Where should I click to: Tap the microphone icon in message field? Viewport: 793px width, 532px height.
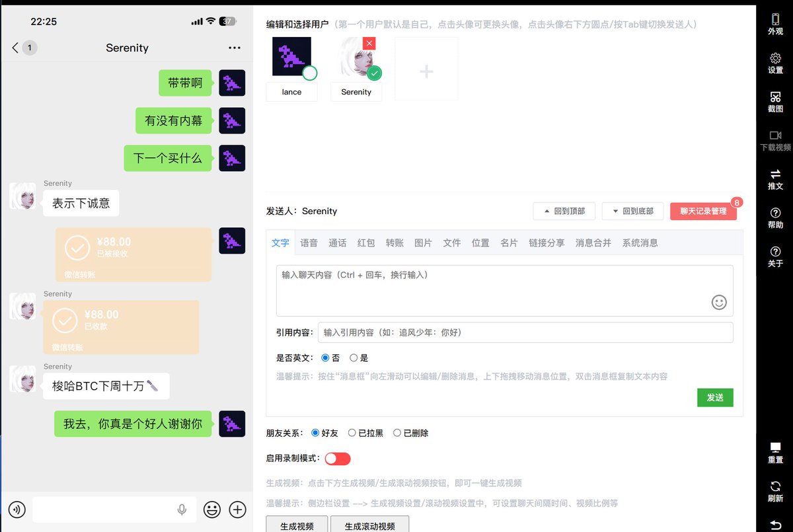pyautogui.click(x=182, y=510)
